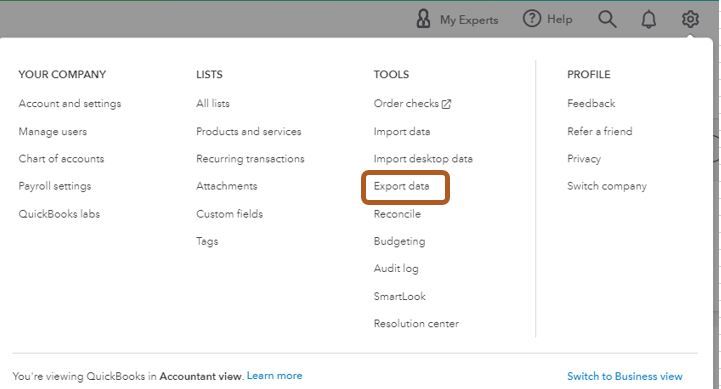Open Attachments list
721x389 pixels.
click(x=226, y=186)
